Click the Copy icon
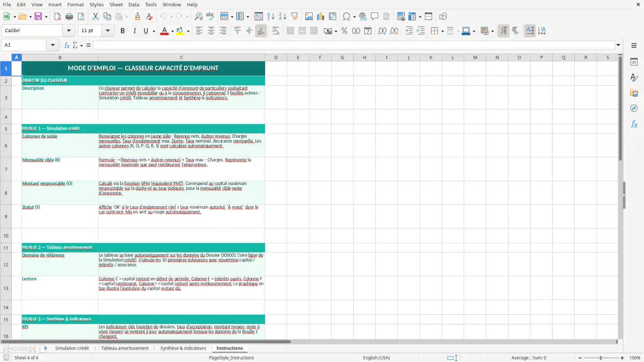This screenshot has width=644, height=362. pos(107,17)
